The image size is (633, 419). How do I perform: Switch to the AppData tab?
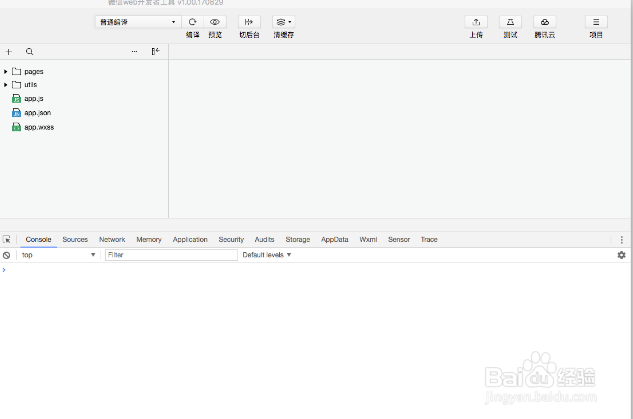335,239
